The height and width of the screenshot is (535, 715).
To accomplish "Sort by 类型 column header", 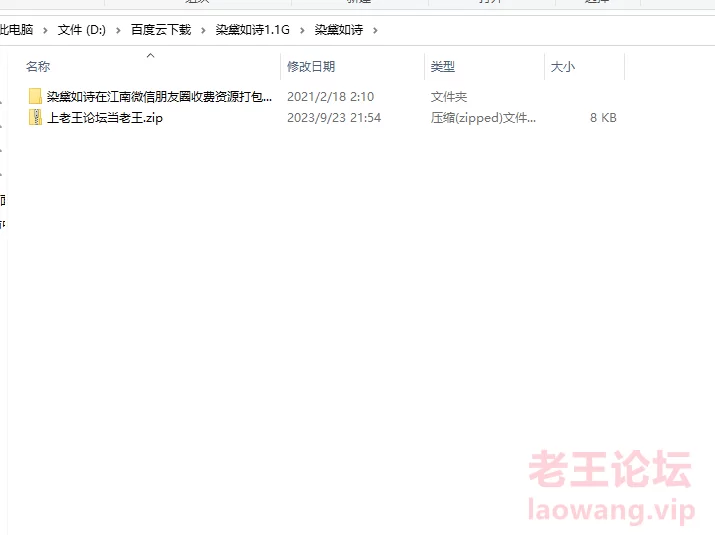I will [x=443, y=67].
